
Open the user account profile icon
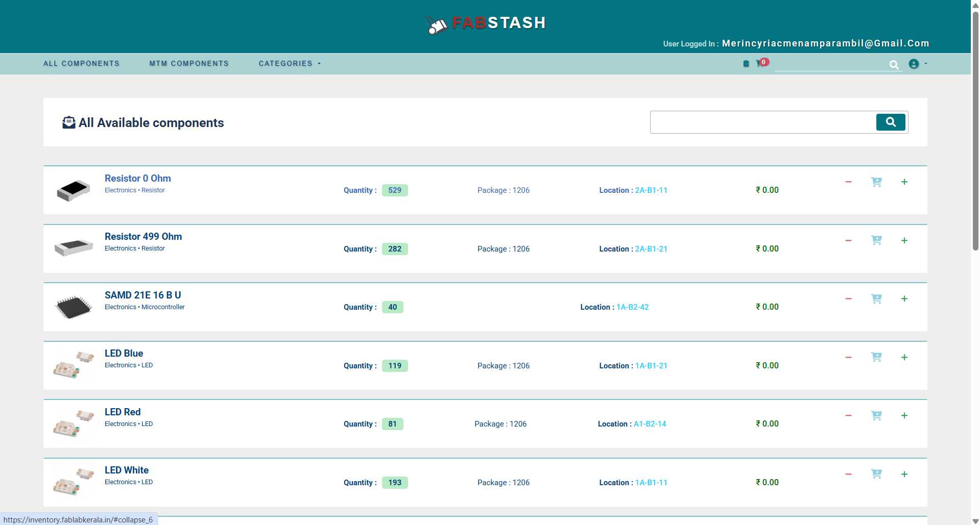(914, 63)
